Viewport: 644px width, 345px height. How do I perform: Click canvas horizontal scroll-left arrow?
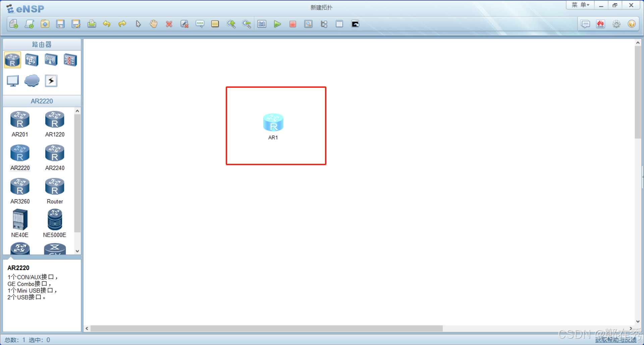click(x=87, y=329)
